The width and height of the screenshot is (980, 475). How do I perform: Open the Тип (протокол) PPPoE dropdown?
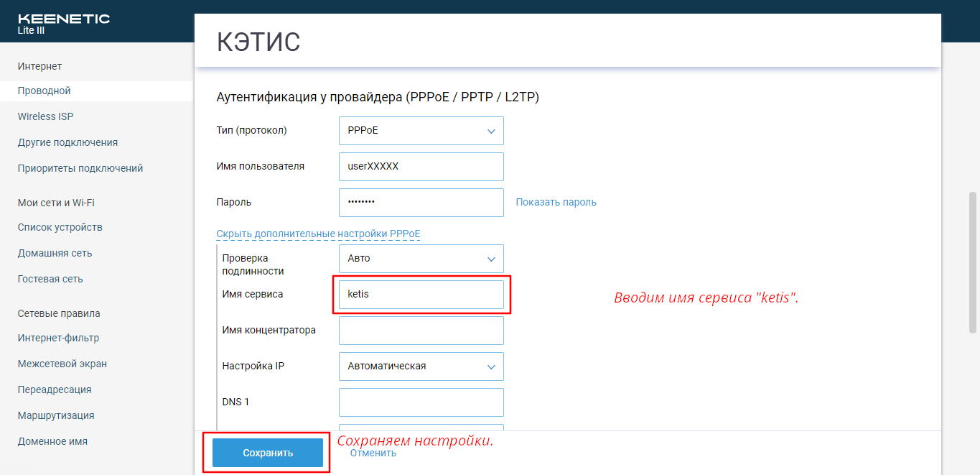coord(421,131)
